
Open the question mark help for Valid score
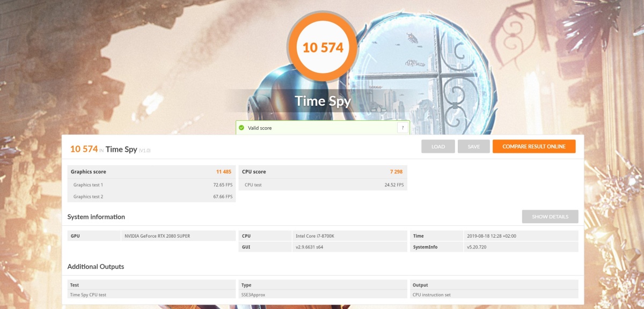tap(401, 128)
